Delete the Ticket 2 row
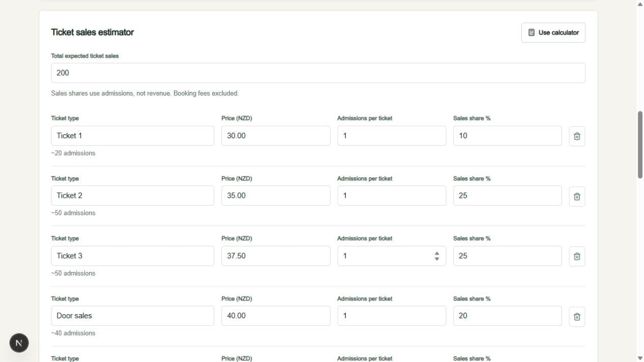The image size is (644, 362). [x=577, y=196]
